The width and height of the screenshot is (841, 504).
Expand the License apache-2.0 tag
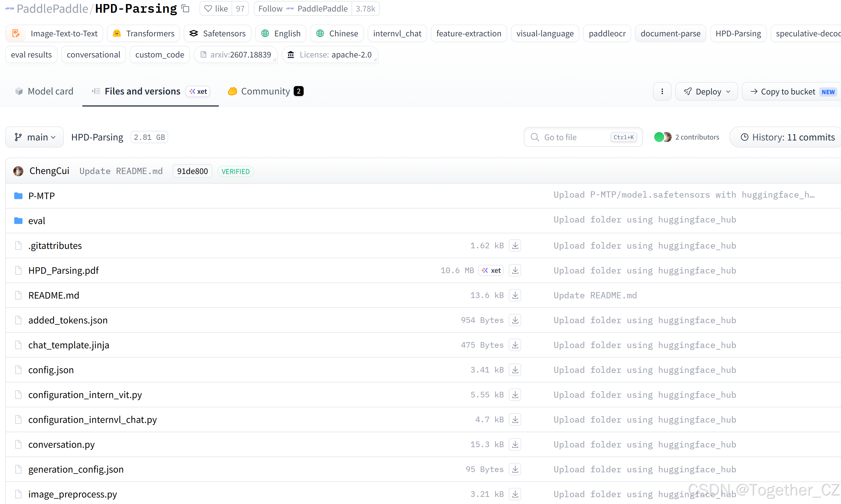[330, 54]
